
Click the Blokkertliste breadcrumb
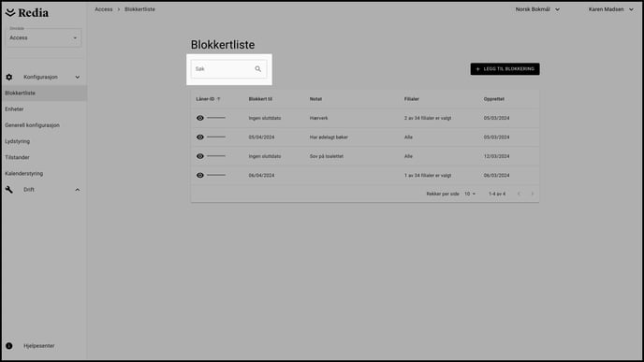pyautogui.click(x=140, y=9)
